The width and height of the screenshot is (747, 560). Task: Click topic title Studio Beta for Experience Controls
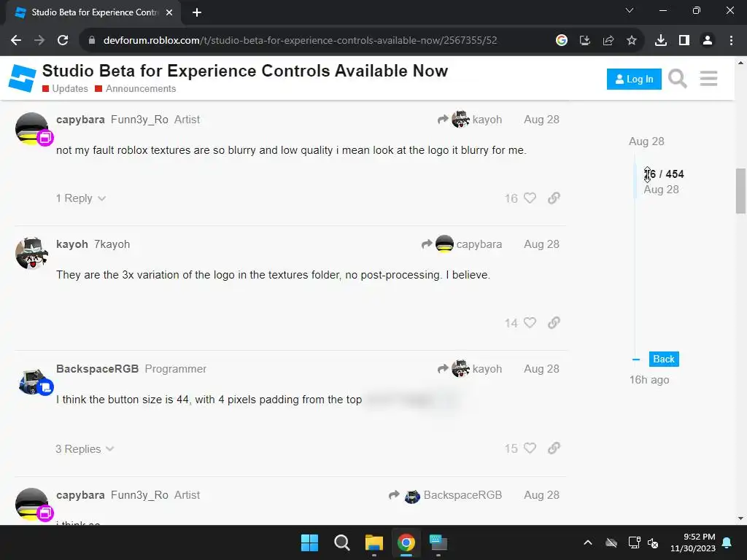[245, 71]
